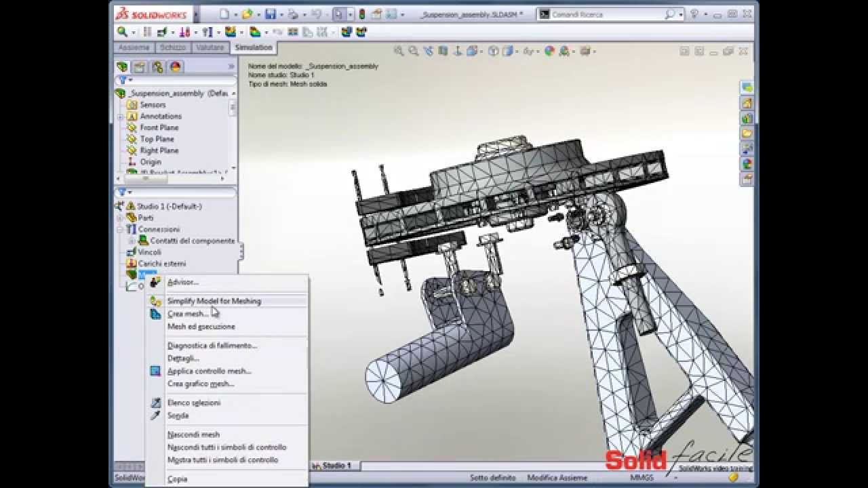Open the Select tool dropdown arrow
868x488 pixels.
(351, 14)
